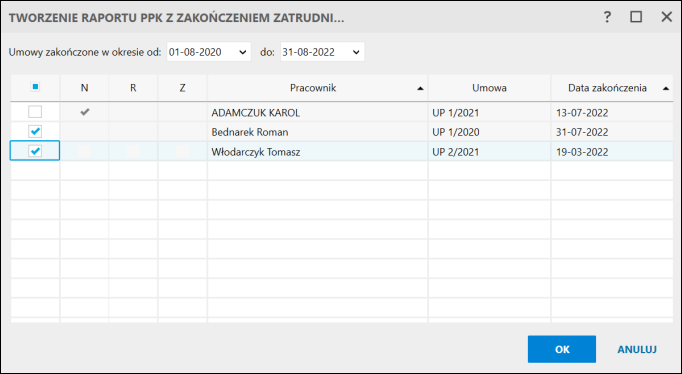Click the sort arrow in Pracownik column
This screenshot has height=374, width=682.
(420, 88)
